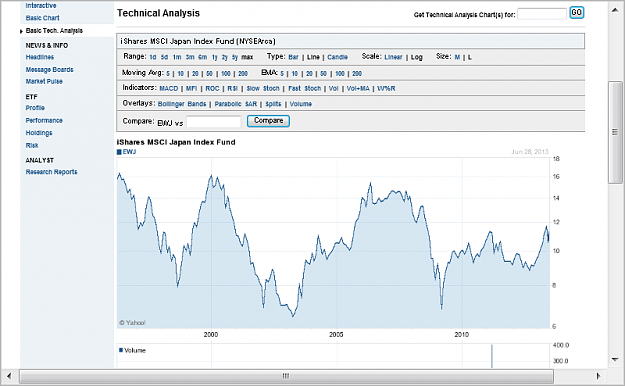This screenshot has width=625, height=386.
Task: Add 5-day Moving Avg
Action: pos(168,74)
